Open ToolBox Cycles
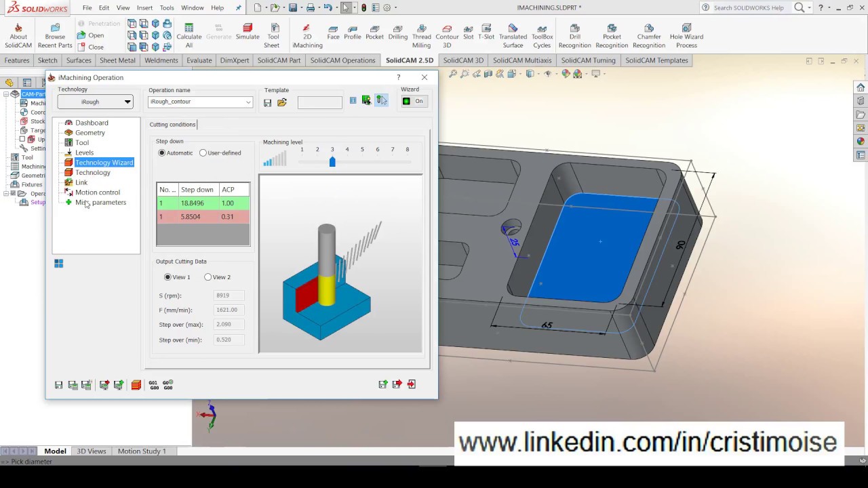 pyautogui.click(x=542, y=37)
